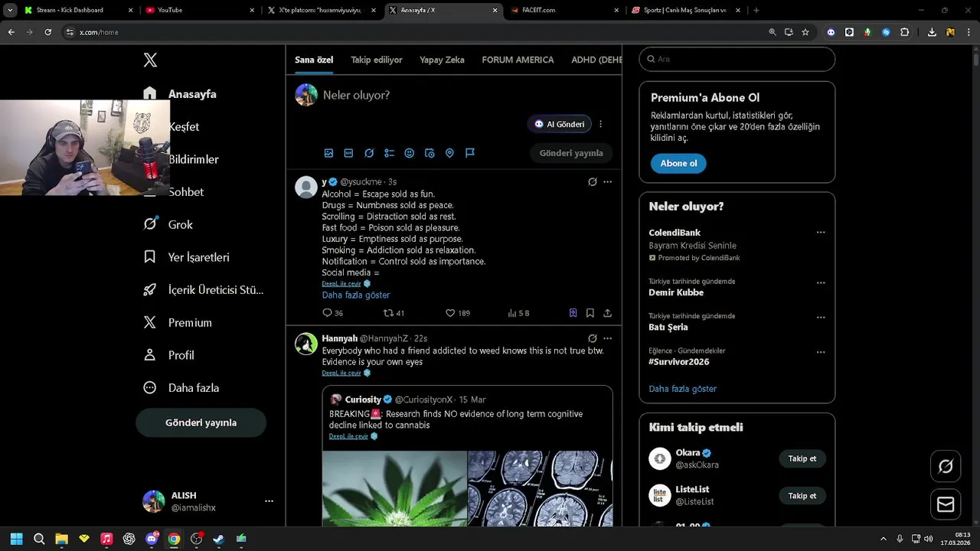Open options for Batı Şeria trend
The height and width of the screenshot is (551, 980).
point(821,318)
